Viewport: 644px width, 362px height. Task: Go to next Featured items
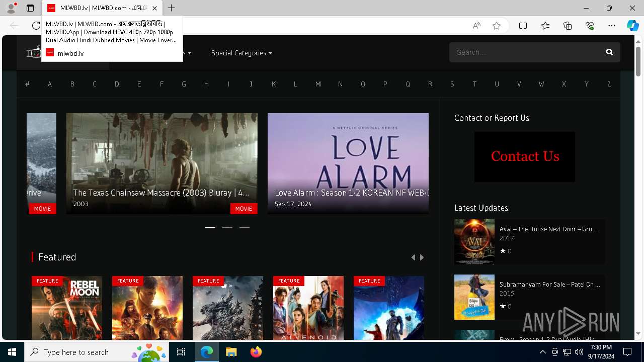click(422, 257)
